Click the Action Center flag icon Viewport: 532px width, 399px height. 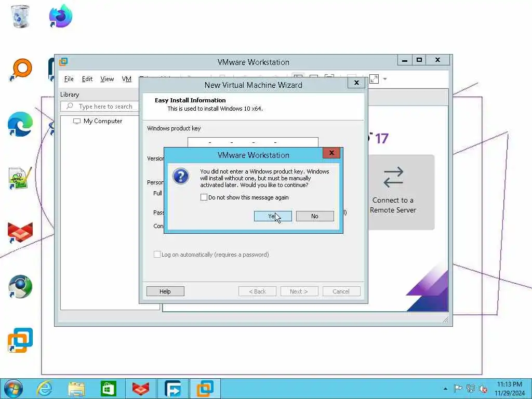click(x=458, y=389)
